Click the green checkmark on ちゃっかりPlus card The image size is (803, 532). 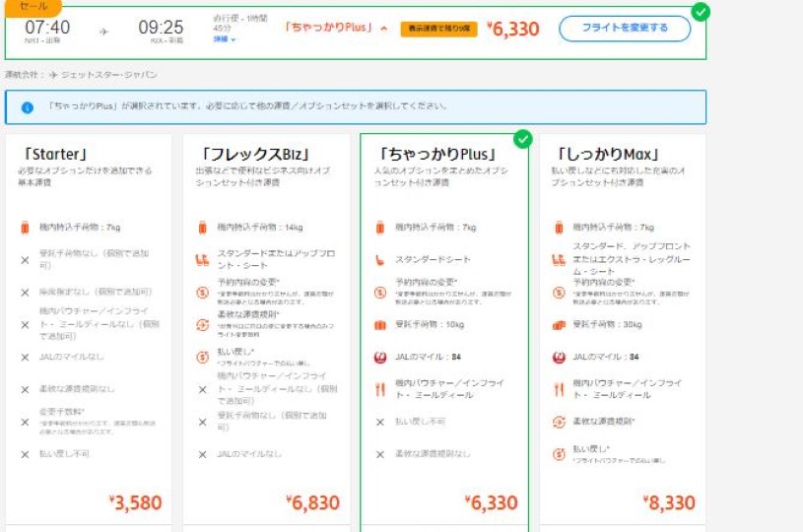[x=523, y=139]
